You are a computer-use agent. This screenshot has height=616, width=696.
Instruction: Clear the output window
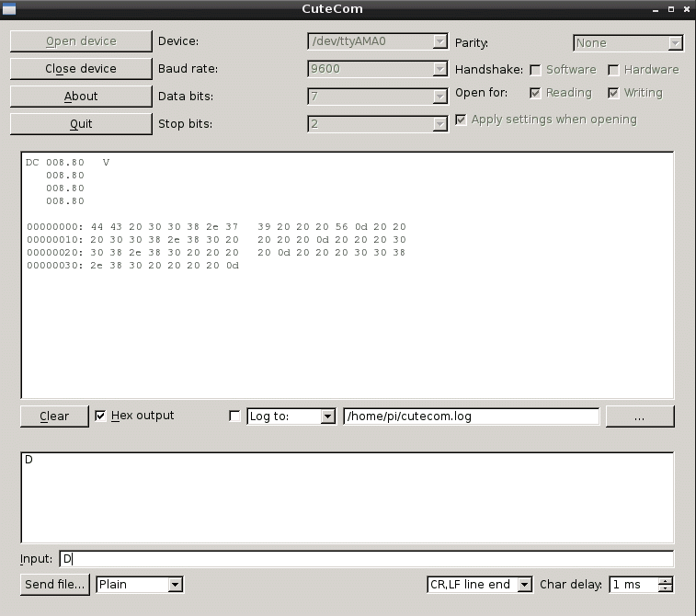[54, 416]
